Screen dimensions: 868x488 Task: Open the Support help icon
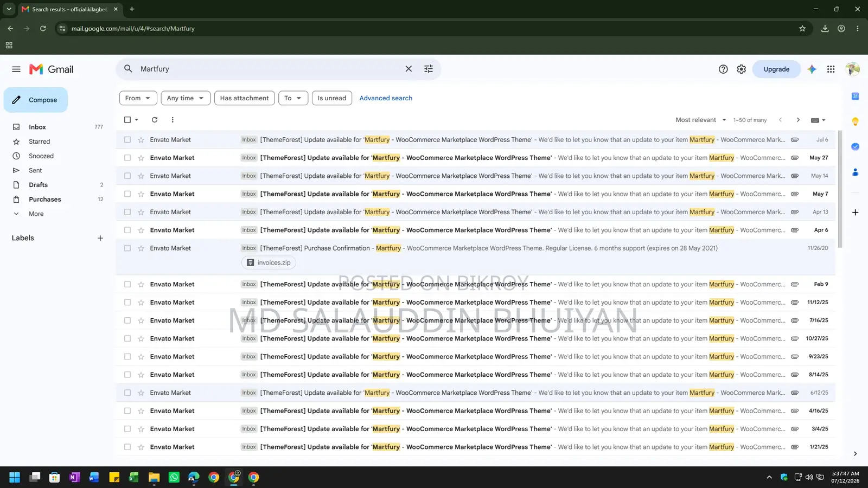tap(723, 69)
